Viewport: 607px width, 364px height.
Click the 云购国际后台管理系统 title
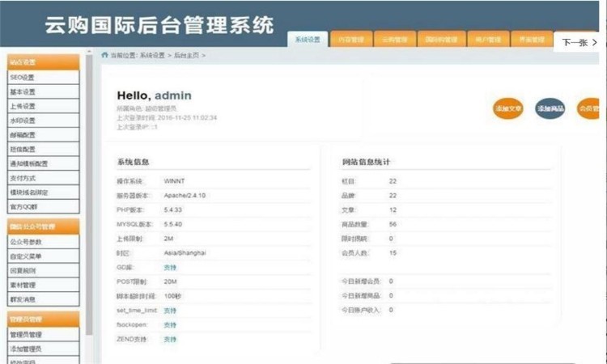(x=159, y=25)
